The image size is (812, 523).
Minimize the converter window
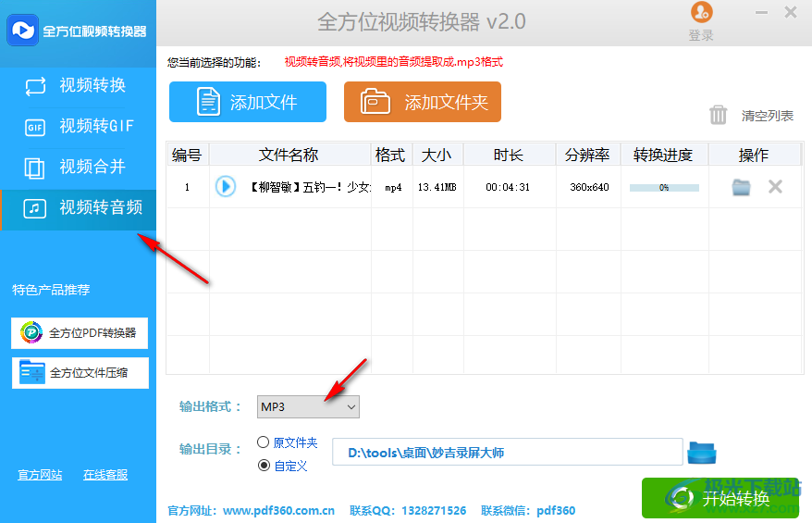[x=761, y=12]
